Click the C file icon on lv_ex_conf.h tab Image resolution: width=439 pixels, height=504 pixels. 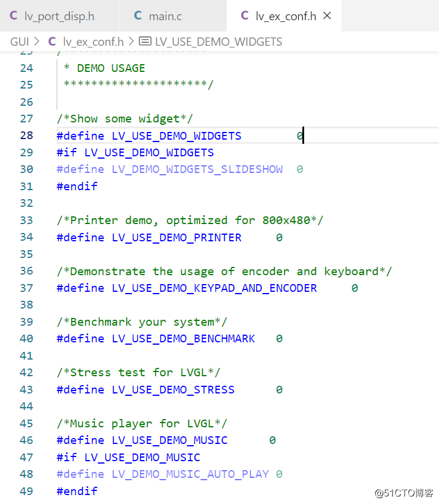click(245, 15)
